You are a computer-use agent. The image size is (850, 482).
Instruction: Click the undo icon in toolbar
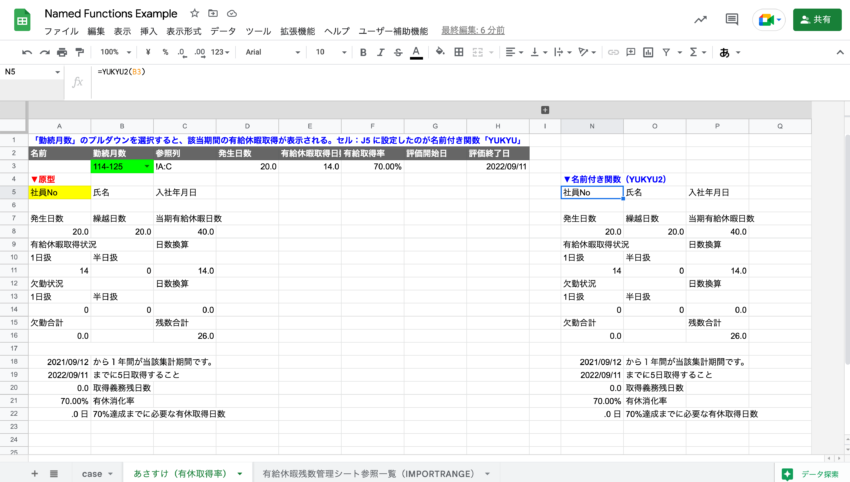[x=27, y=52]
